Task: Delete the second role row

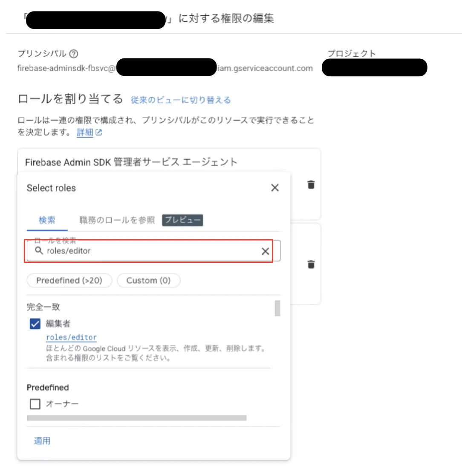Action: pos(311,264)
